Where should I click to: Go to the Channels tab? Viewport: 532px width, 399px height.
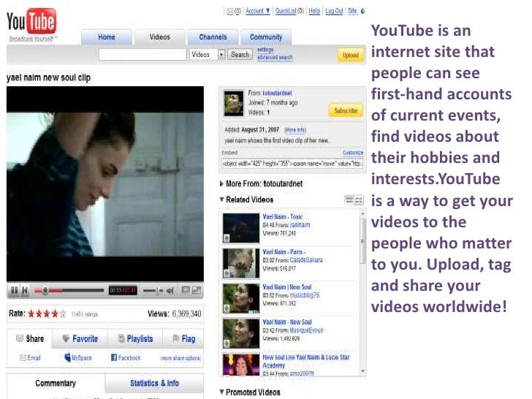click(x=213, y=37)
